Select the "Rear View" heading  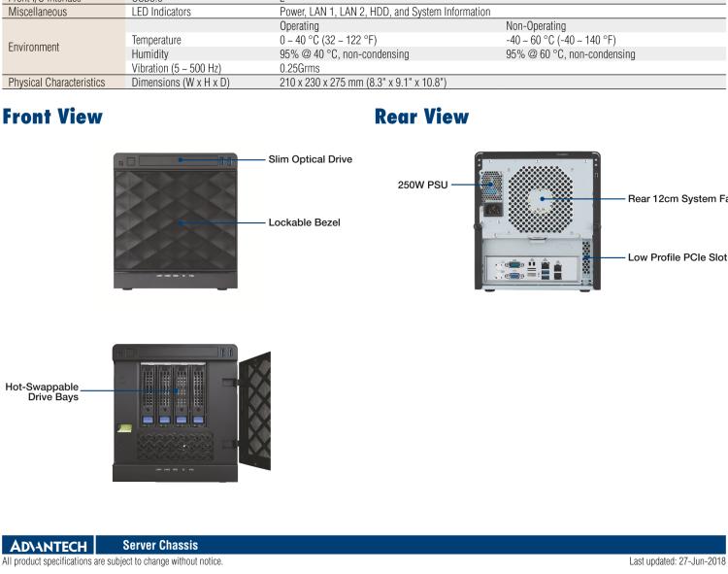pos(421,117)
